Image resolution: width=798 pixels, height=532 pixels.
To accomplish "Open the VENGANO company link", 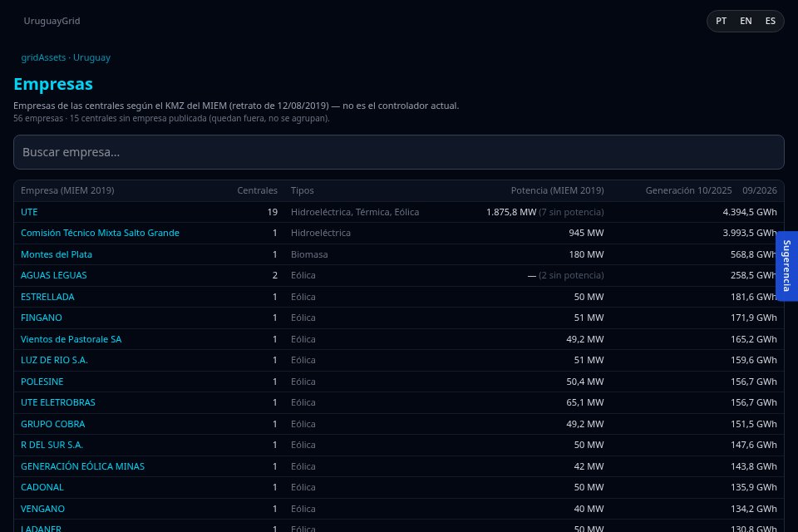I will pos(42,509).
